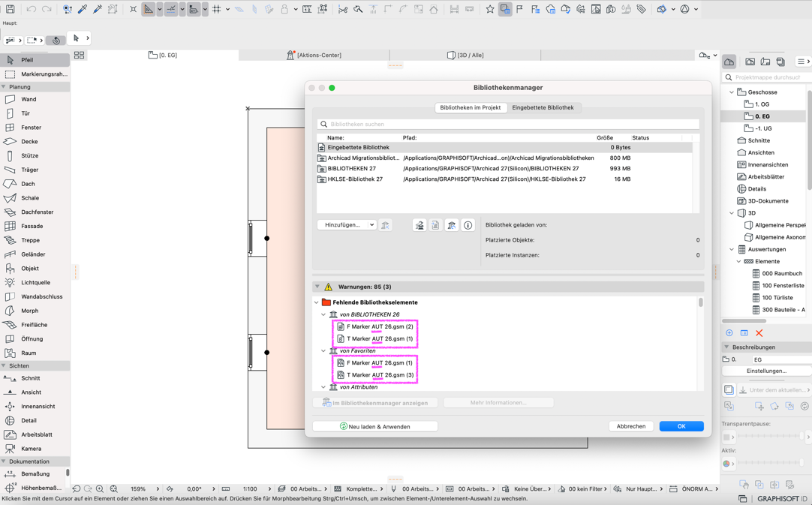Toggle the highlighted rotate-selection button under Haupt
Image resolution: width=812 pixels, height=505 pixels.
56,40
